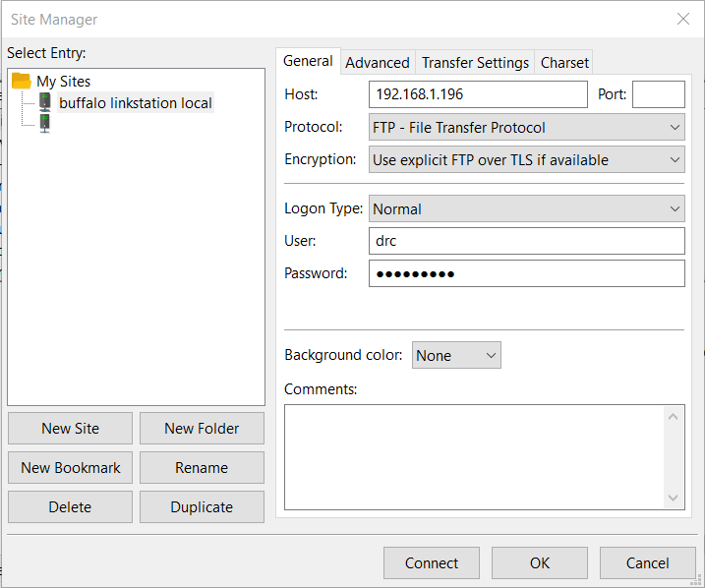This screenshot has height=588, width=705.
Task: Open the Background color dropdown
Action: tap(456, 355)
